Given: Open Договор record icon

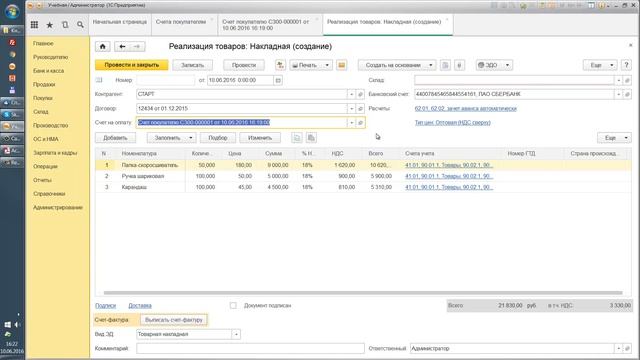Looking at the screenshot, I should point(360,109).
